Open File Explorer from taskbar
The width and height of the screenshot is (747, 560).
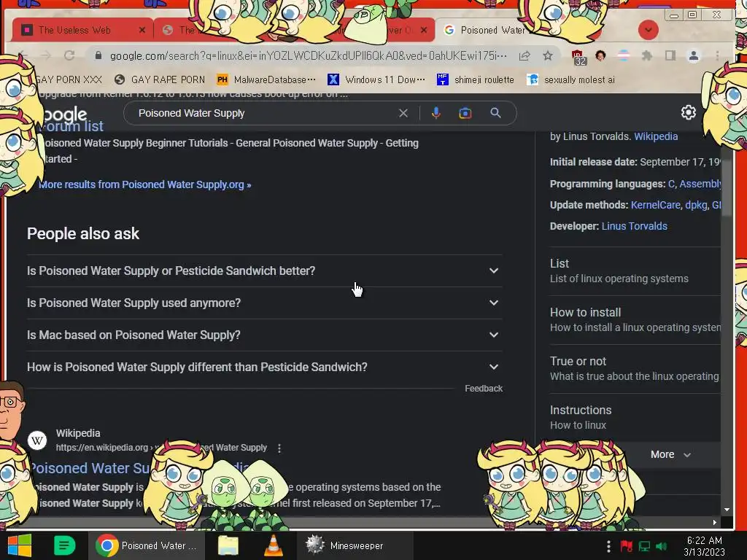point(228,545)
